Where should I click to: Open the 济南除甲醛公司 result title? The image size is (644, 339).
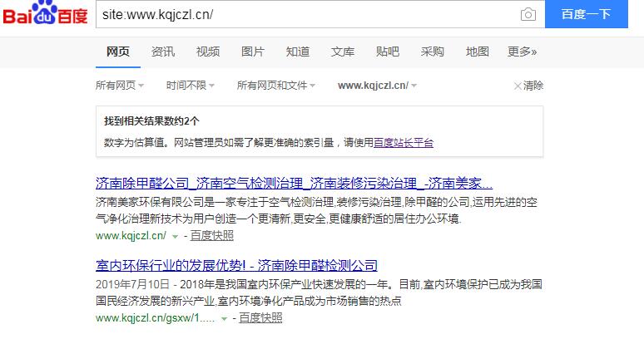coord(294,184)
